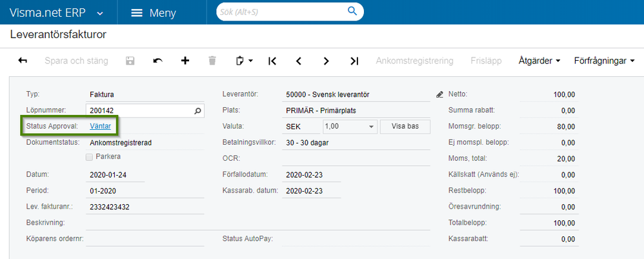The width and height of the screenshot is (644, 259).
Task: Jump to last record icon
Action: (354, 61)
